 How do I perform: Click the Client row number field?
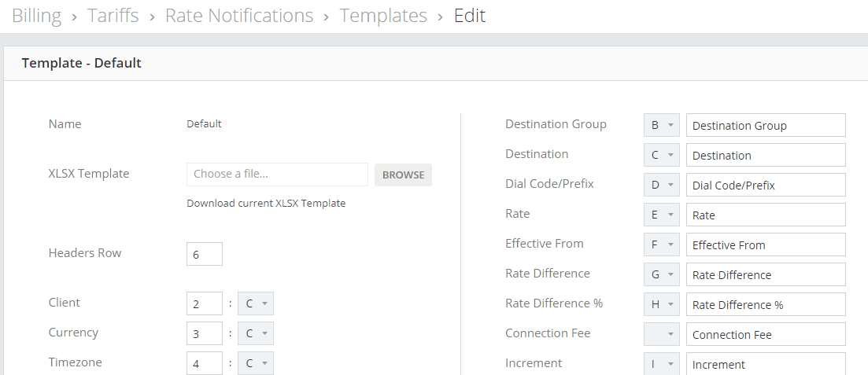[x=205, y=303]
